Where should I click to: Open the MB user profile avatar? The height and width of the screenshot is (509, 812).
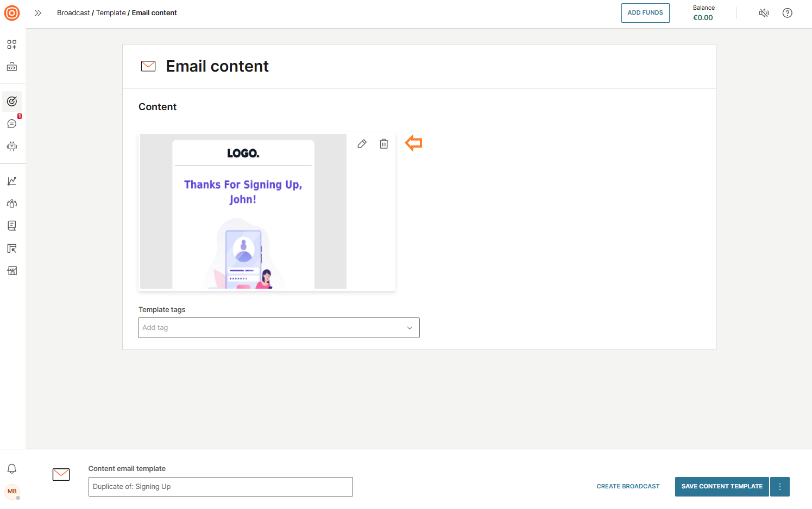coord(12,492)
